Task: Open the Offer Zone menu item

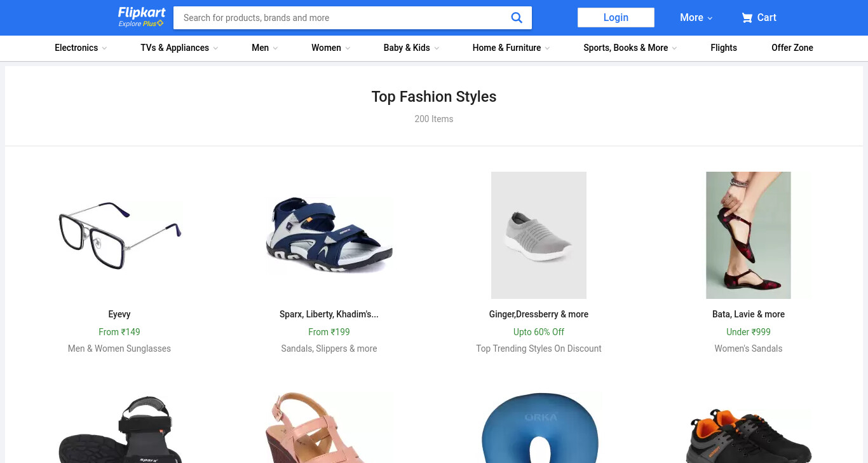Action: click(792, 48)
